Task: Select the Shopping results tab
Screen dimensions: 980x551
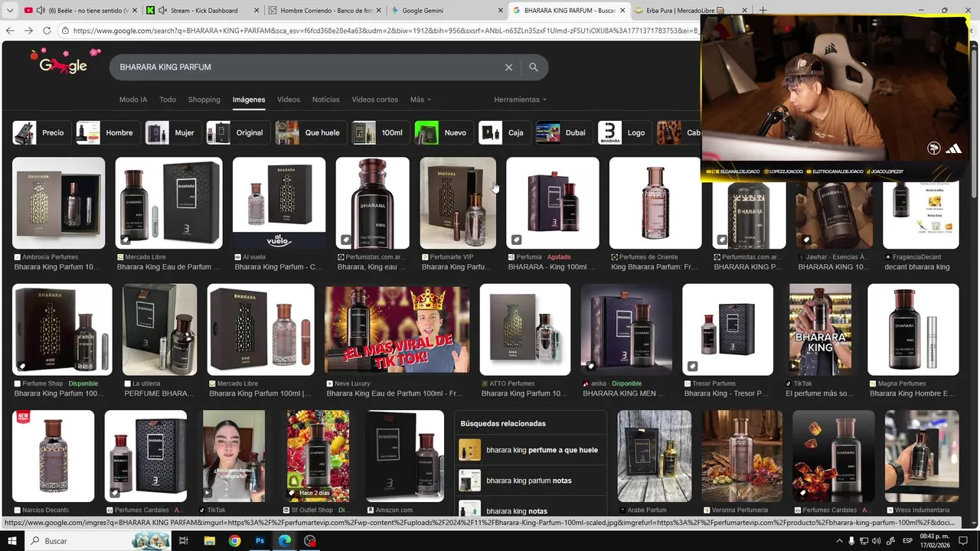Action: point(204,99)
